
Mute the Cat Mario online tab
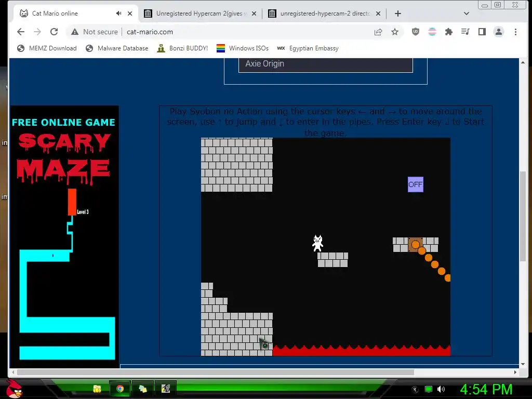pos(118,14)
